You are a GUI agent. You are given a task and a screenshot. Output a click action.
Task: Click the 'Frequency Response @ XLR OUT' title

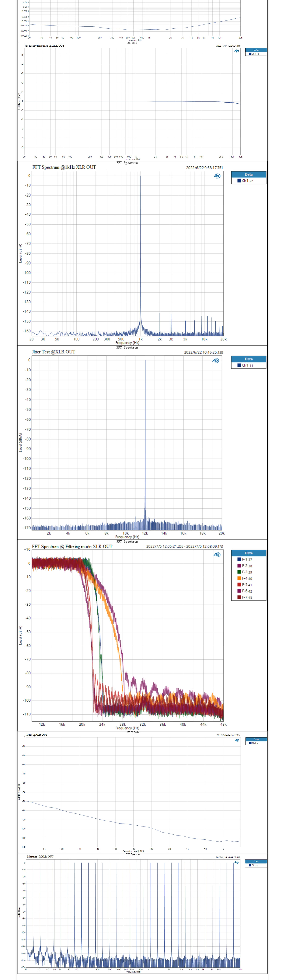pos(44,46)
